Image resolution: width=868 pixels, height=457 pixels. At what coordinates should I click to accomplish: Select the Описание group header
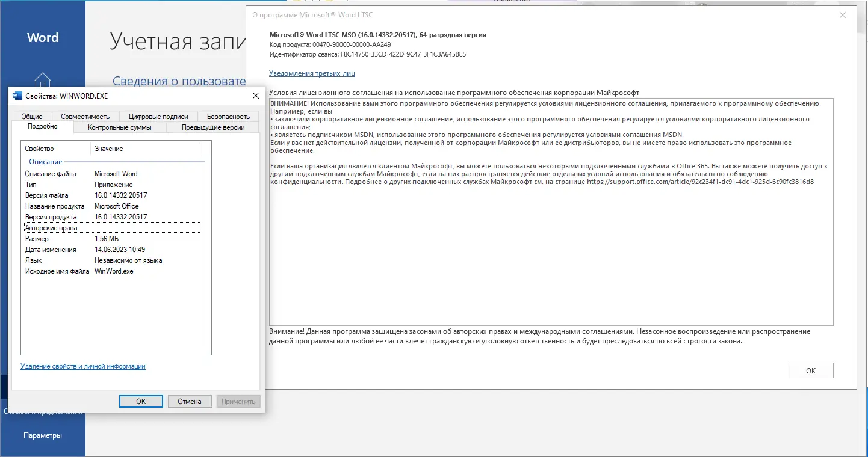tap(46, 162)
